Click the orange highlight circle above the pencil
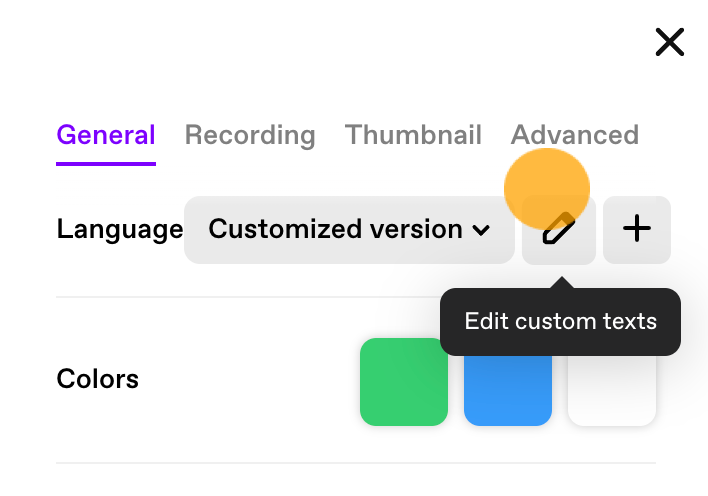Image resolution: width=708 pixels, height=496 pixels. tap(547, 190)
